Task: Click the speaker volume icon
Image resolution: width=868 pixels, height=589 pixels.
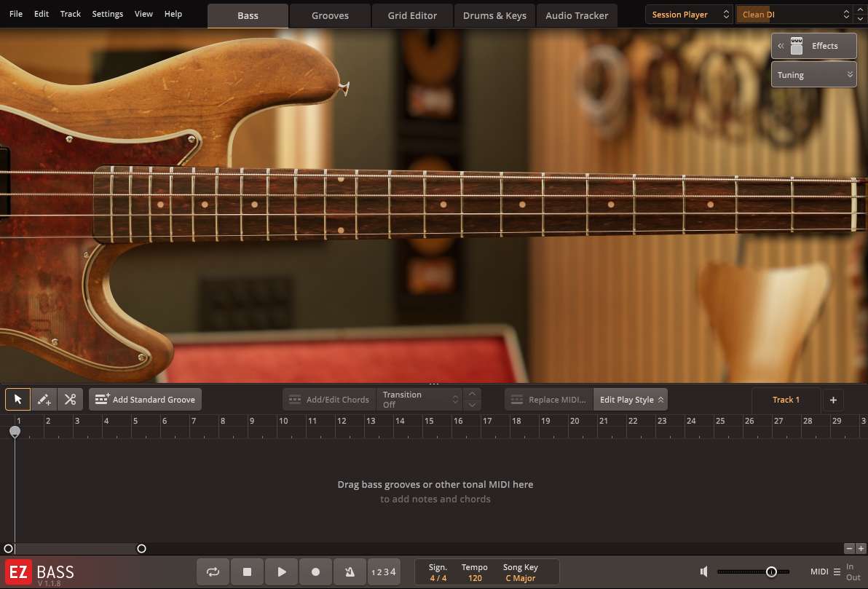Action: 703,572
